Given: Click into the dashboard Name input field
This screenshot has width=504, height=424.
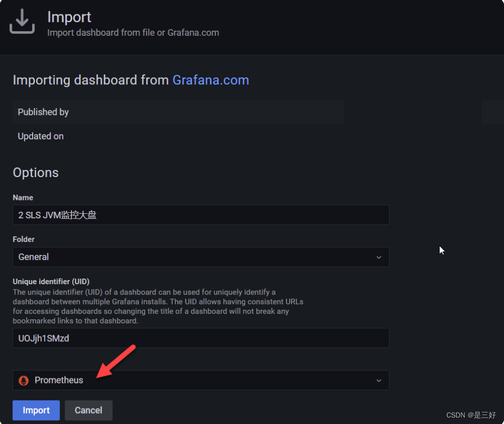Looking at the screenshot, I should 201,215.
